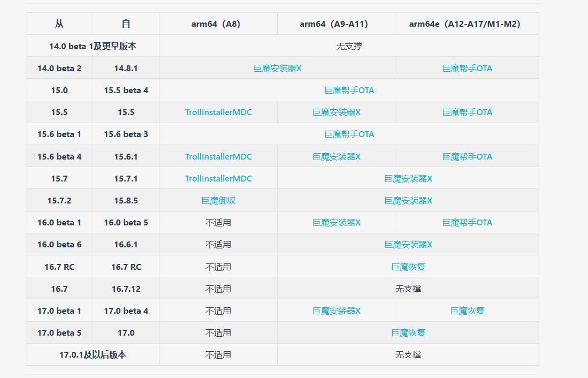Click 巨魔安装器X link in 14.0 beta 2 row
The image size is (588, 378).
[277, 69]
